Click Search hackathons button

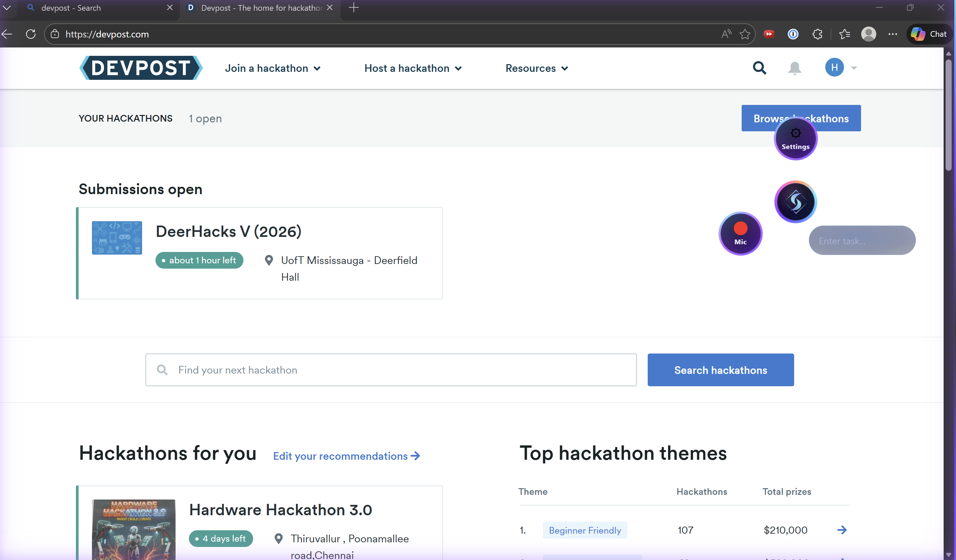[x=720, y=370]
